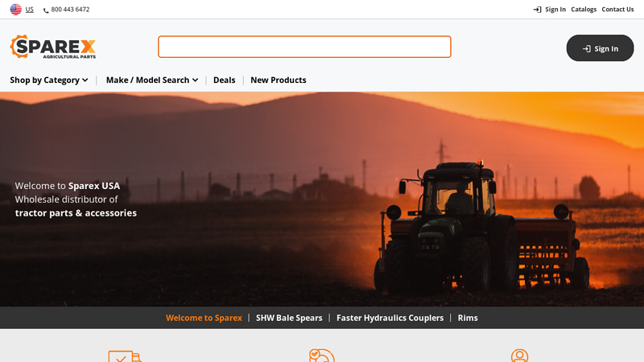Expand the Shop by Category menu
This screenshot has width=644, height=362.
click(x=49, y=80)
